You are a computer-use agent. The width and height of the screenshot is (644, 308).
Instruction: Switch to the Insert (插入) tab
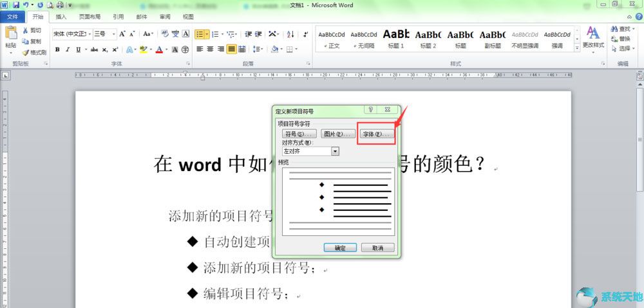[x=61, y=17]
